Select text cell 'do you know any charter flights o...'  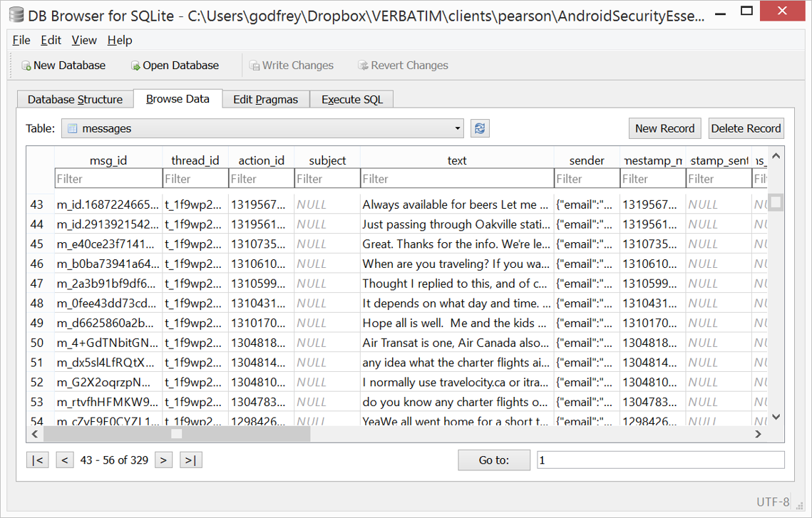point(457,402)
